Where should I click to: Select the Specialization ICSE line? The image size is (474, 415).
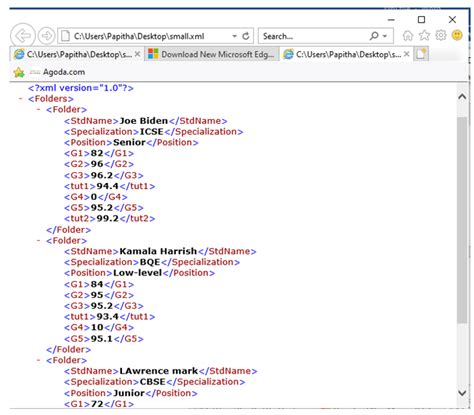[154, 132]
